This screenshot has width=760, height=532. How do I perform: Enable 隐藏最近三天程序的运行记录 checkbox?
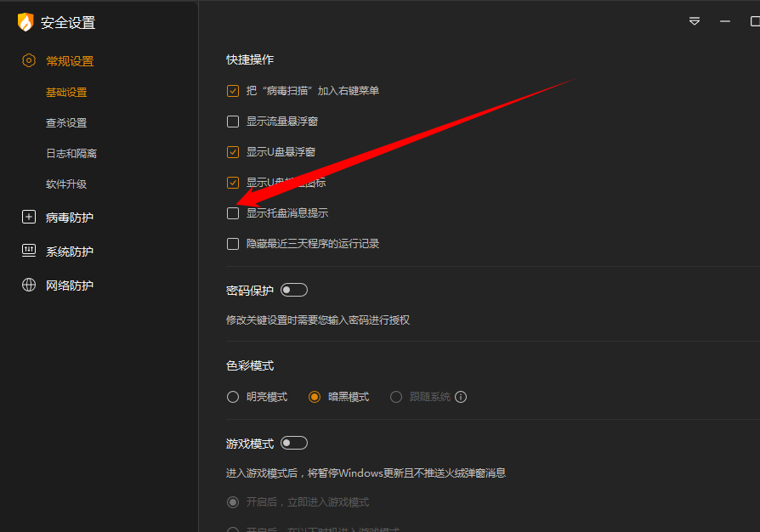[233, 244]
